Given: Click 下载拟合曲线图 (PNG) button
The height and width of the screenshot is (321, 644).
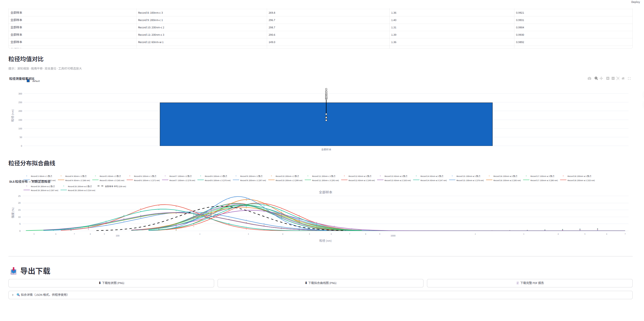Looking at the screenshot, I should tap(320, 283).
